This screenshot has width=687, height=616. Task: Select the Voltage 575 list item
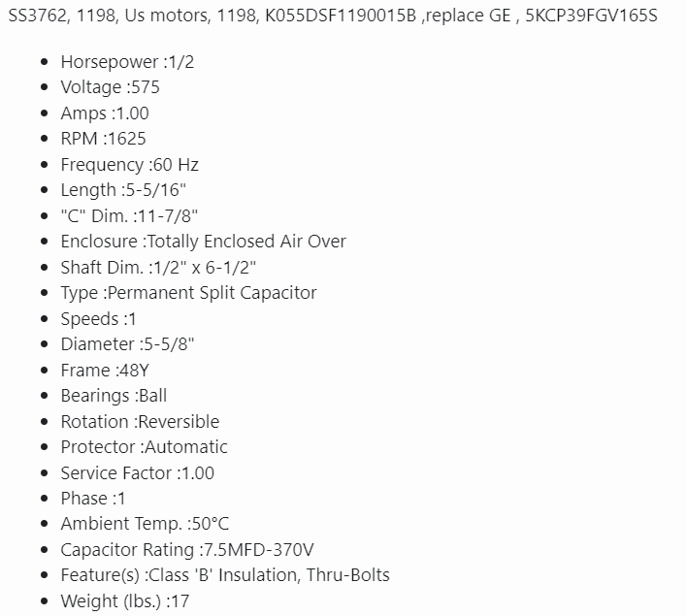(x=111, y=87)
